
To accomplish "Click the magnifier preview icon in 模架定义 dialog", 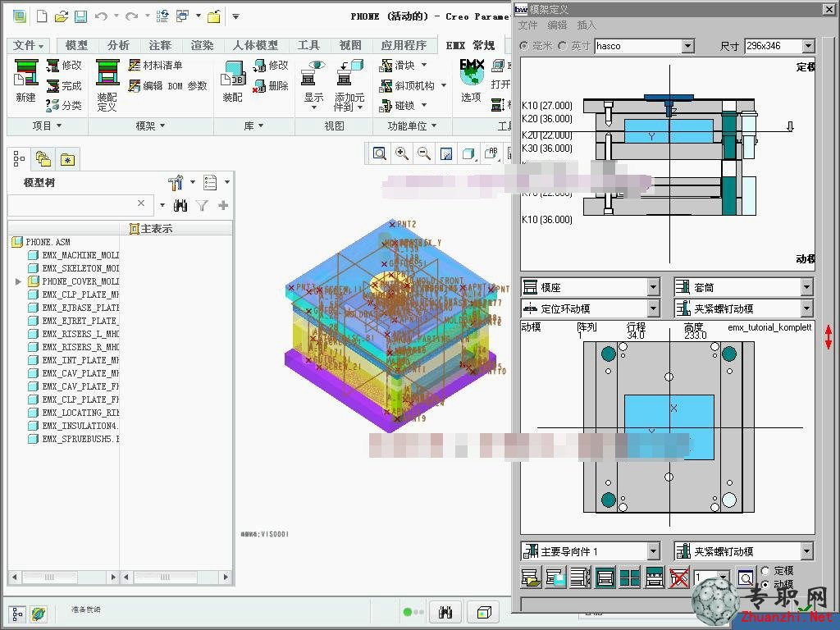I will click(x=746, y=578).
